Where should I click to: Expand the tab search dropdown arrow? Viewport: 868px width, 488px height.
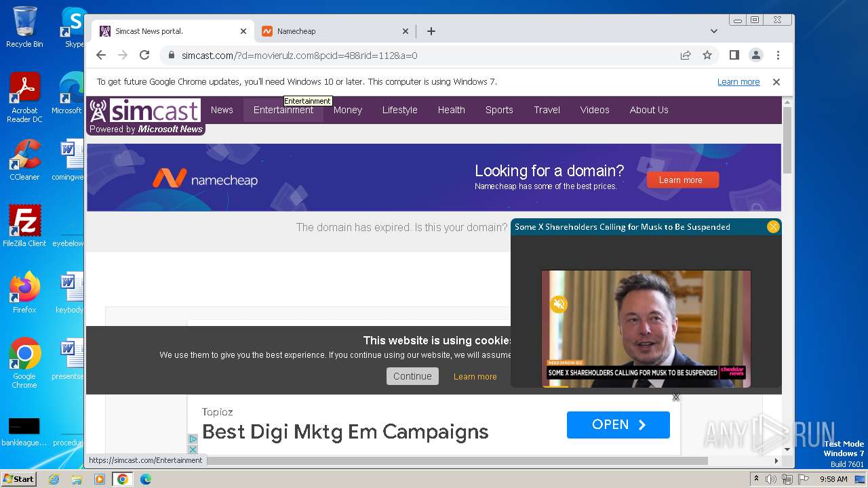click(x=714, y=31)
